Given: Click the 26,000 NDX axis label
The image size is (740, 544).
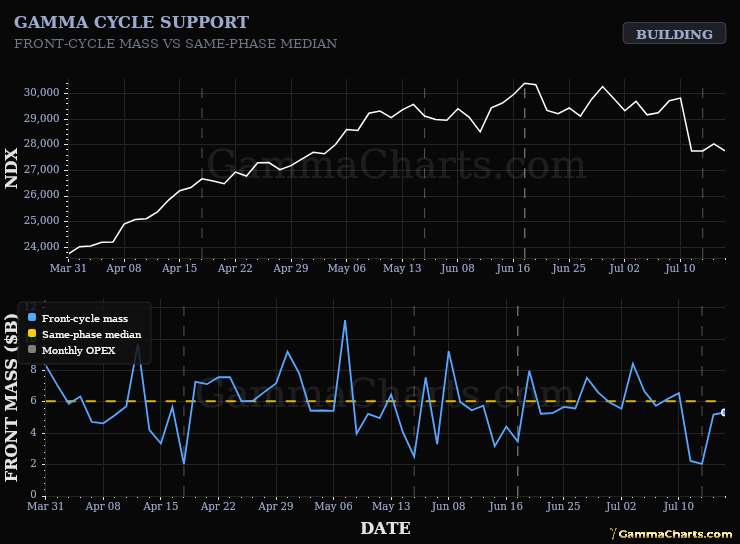Looking at the screenshot, I should [x=42, y=195].
